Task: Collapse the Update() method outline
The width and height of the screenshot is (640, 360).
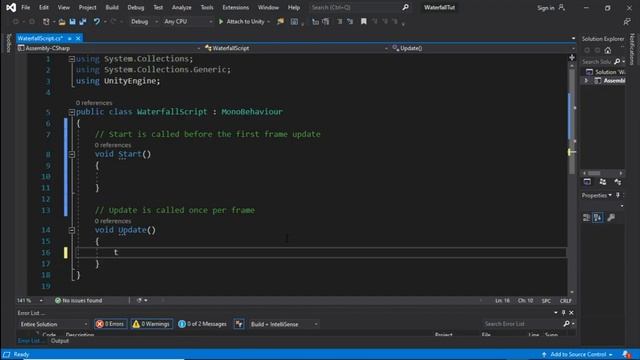Action: click(72, 230)
